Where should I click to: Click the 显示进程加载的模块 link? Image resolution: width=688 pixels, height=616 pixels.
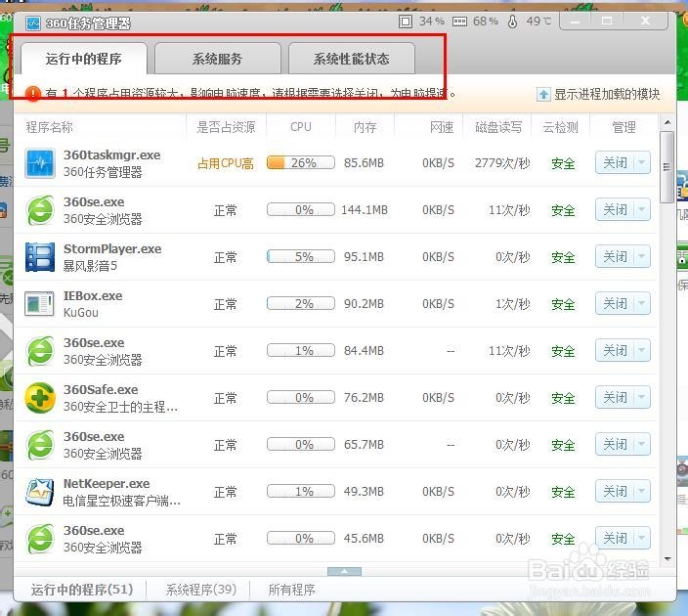pos(607,94)
